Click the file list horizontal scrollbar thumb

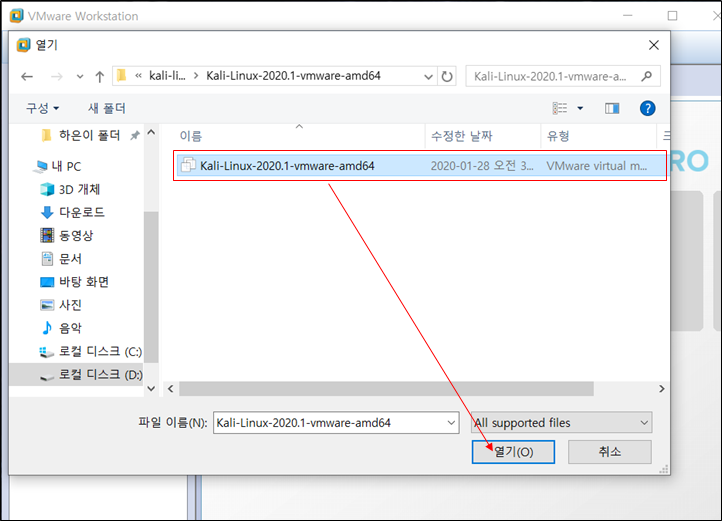(386, 389)
